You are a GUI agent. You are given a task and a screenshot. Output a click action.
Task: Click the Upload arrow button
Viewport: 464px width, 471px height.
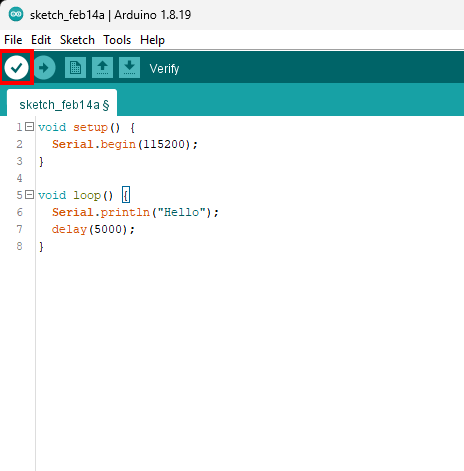click(x=44, y=68)
